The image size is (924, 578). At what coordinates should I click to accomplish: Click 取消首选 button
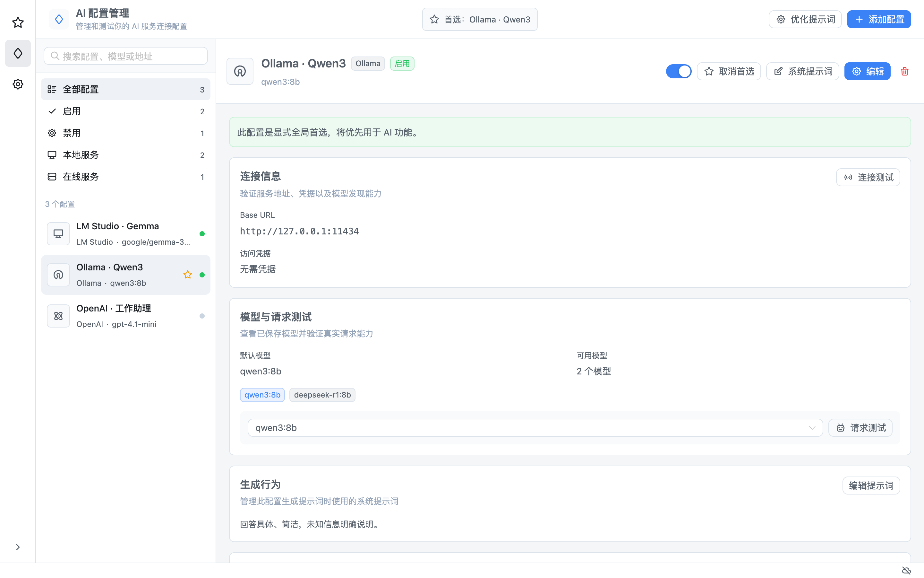click(729, 71)
